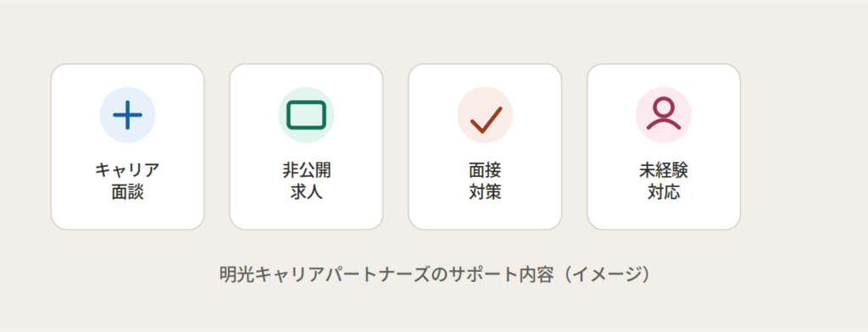Image resolution: width=868 pixels, height=332 pixels.
Task: Click the blue plus icon
Action: (x=127, y=115)
